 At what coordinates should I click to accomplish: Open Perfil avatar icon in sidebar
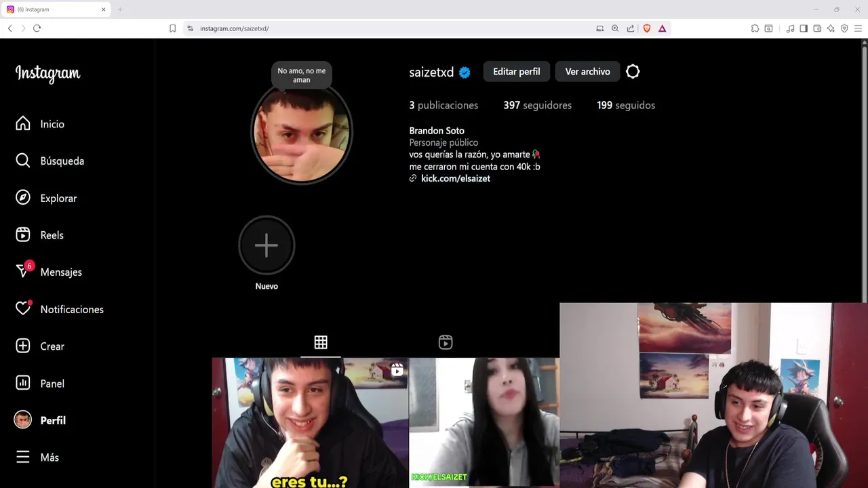click(x=23, y=420)
